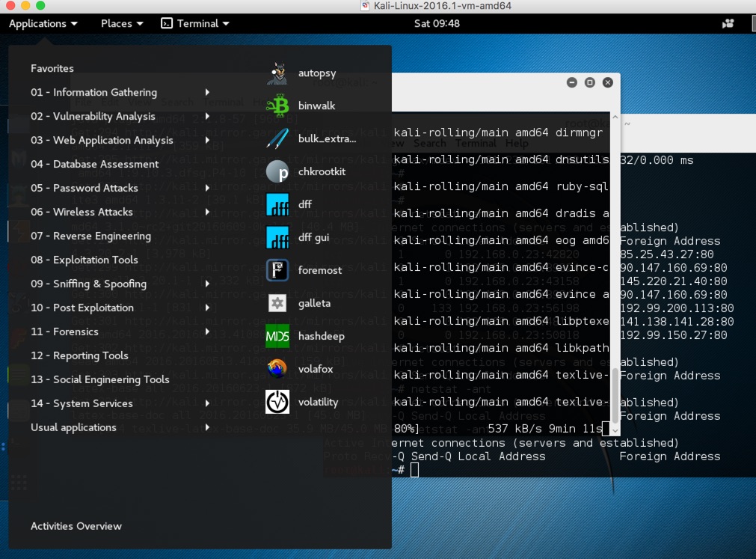Click foreign address 85.25.43.27:80
This screenshot has height=559, width=756.
coord(666,254)
